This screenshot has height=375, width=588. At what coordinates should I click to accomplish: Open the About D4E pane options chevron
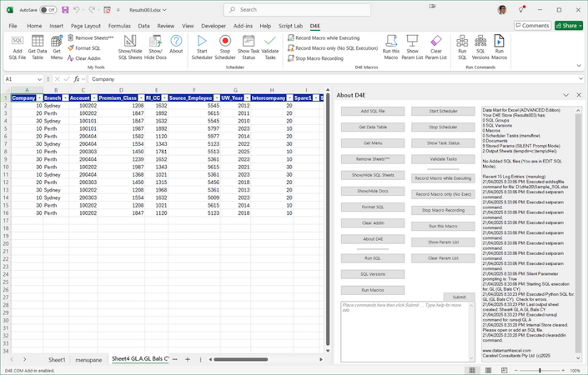click(x=565, y=95)
